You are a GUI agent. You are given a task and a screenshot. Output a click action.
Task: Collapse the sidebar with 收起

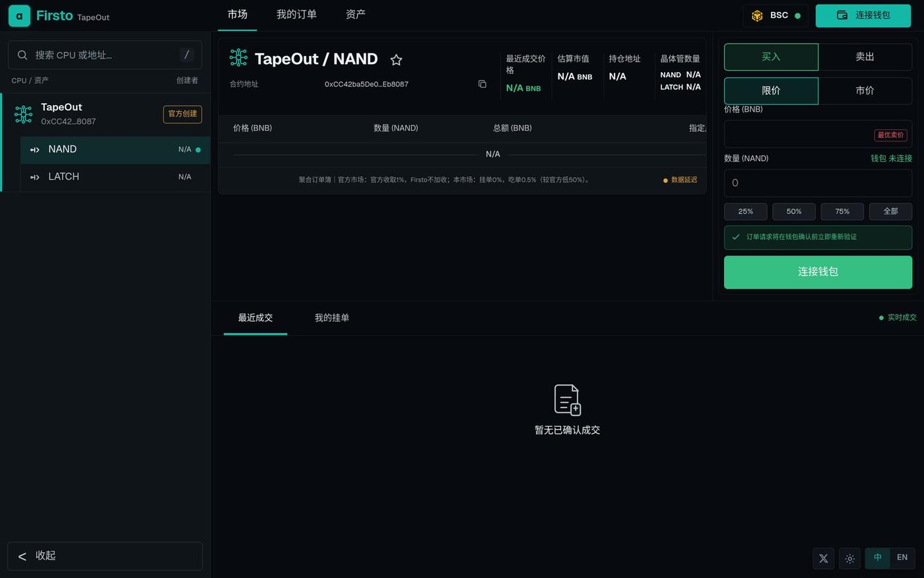click(105, 556)
